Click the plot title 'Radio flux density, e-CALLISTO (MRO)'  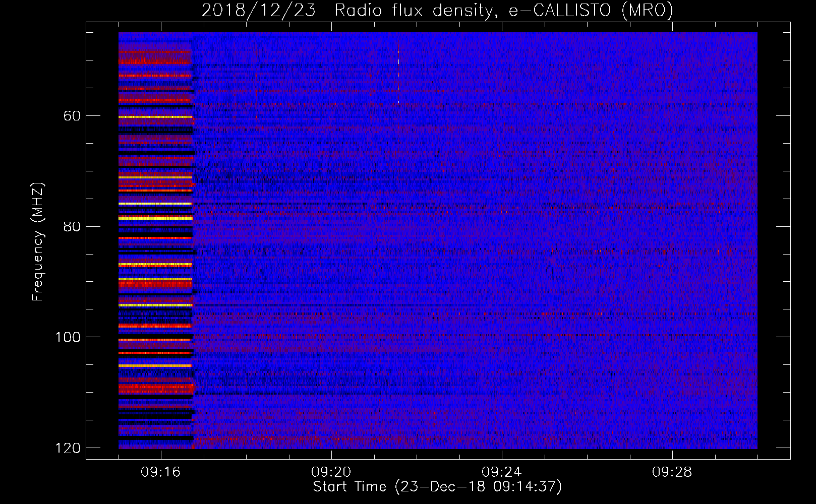coord(504,11)
